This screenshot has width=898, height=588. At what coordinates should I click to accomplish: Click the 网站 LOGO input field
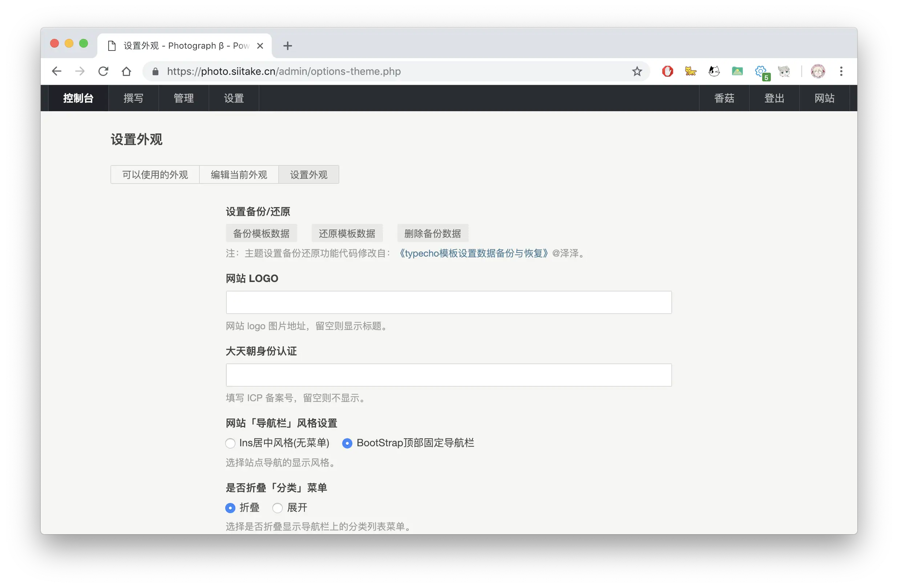[x=448, y=302]
